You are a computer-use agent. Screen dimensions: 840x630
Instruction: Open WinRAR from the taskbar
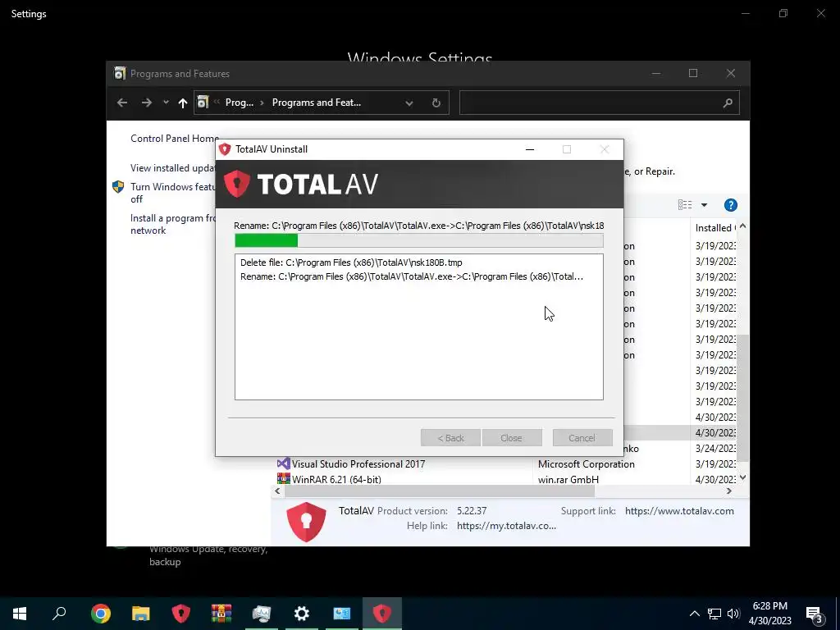point(221,614)
